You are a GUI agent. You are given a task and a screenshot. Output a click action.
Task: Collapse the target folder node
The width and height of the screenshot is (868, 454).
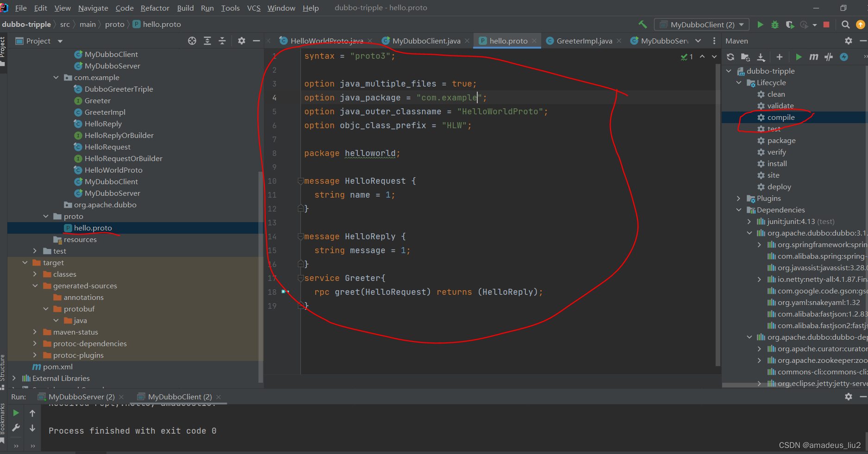25,262
